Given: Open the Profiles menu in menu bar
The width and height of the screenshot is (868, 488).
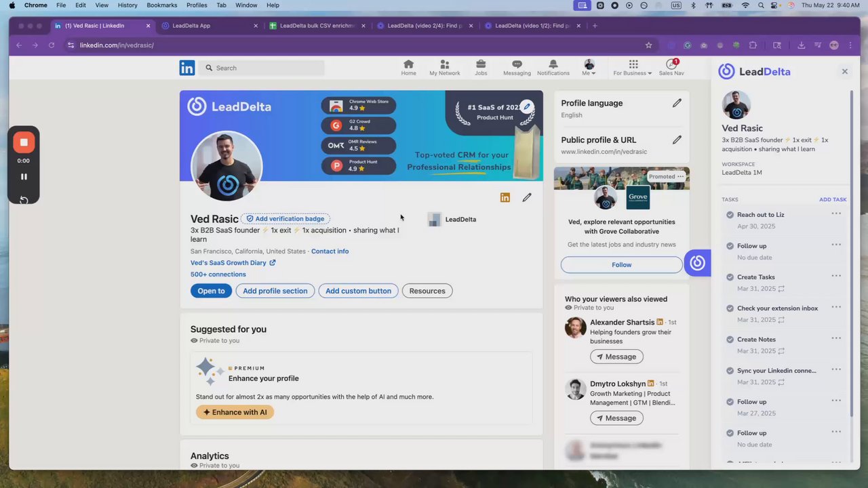Looking at the screenshot, I should point(197,5).
